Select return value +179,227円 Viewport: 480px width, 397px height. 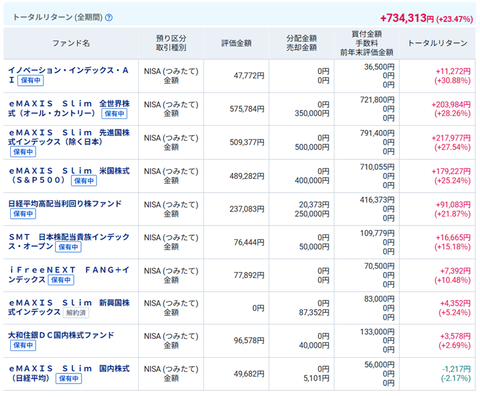click(451, 171)
